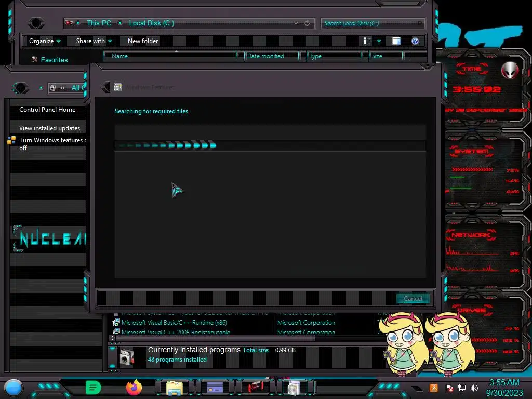Click Control Panel navigation emblem button
The width and height of the screenshot is (532, 399).
point(21,88)
